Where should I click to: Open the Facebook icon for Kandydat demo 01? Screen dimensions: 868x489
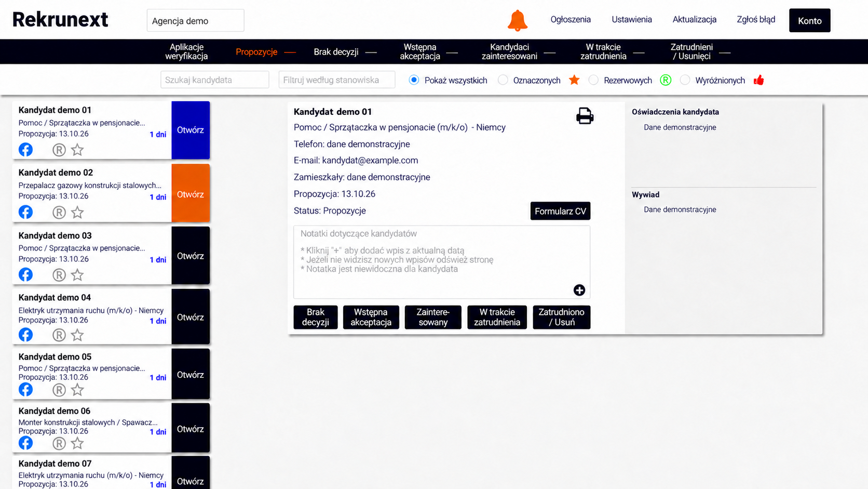(x=25, y=150)
